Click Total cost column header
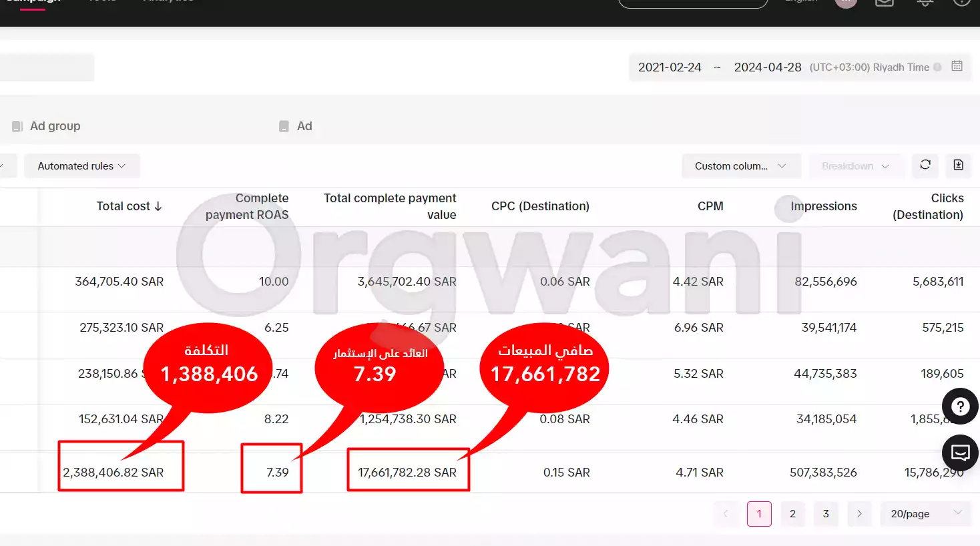The height and width of the screenshot is (546, 980). 123,206
